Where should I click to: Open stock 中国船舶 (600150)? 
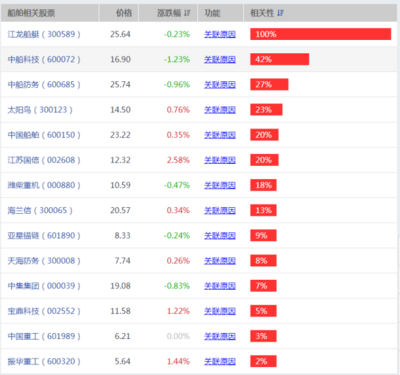(44, 135)
